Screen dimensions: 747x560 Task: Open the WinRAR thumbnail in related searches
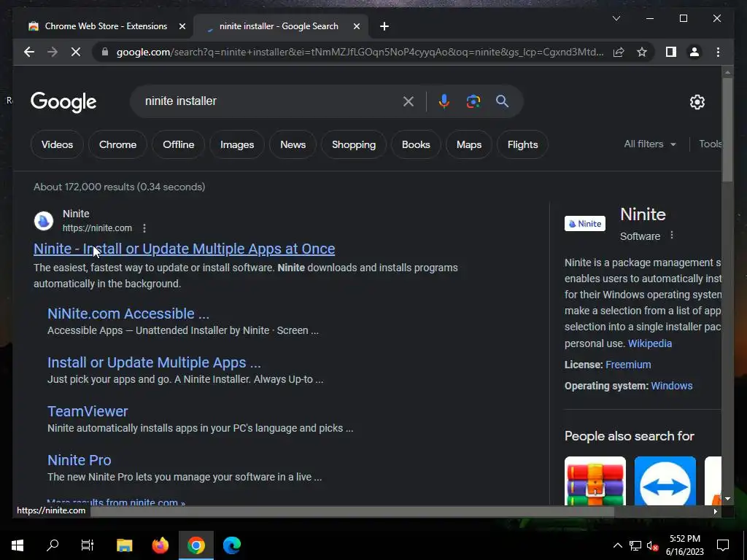tap(595, 481)
